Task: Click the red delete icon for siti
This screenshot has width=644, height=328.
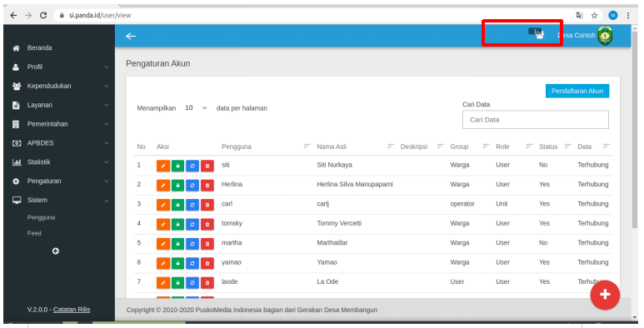Action: [x=207, y=166]
